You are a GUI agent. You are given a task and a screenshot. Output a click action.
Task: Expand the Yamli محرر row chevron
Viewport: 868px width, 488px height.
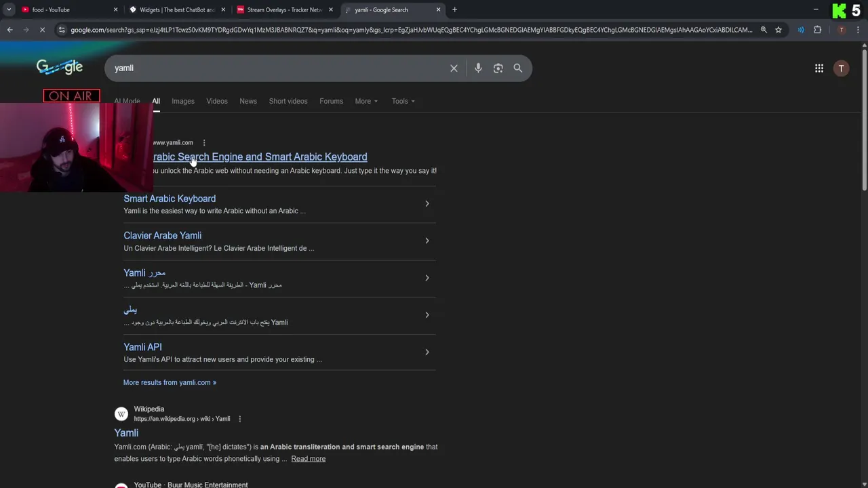(427, 278)
